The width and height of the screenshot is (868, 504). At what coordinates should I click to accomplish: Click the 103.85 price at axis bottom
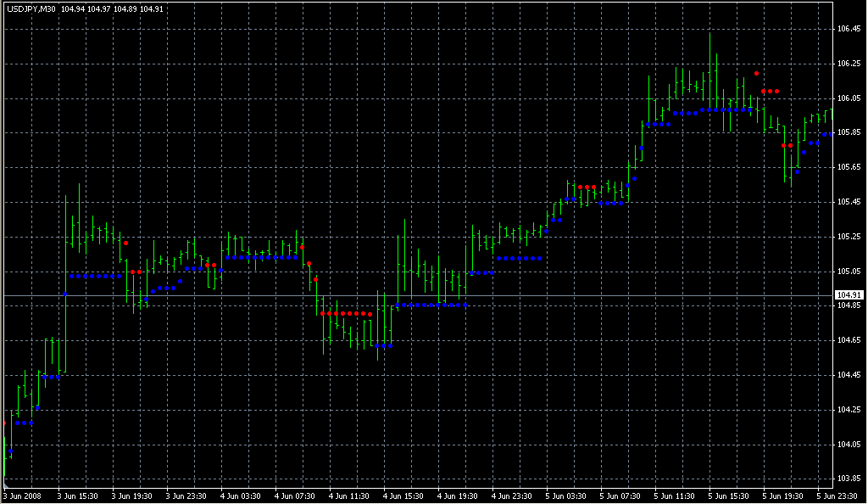pos(849,479)
